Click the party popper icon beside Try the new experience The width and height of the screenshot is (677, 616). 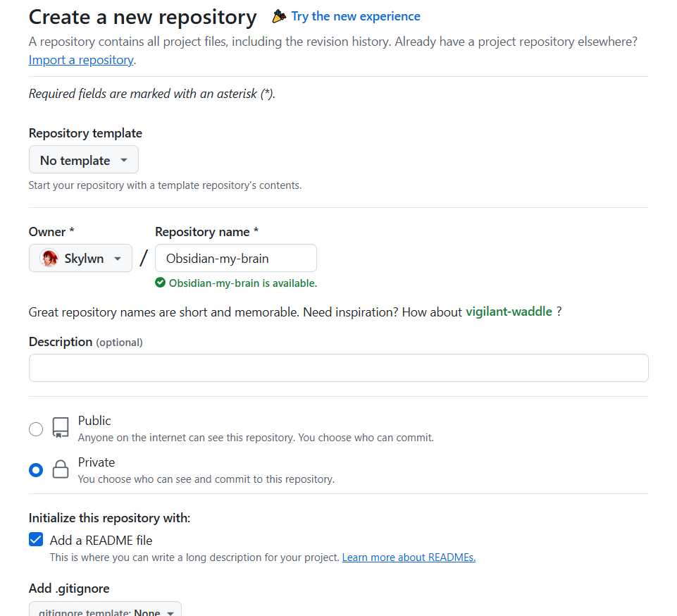[279, 16]
